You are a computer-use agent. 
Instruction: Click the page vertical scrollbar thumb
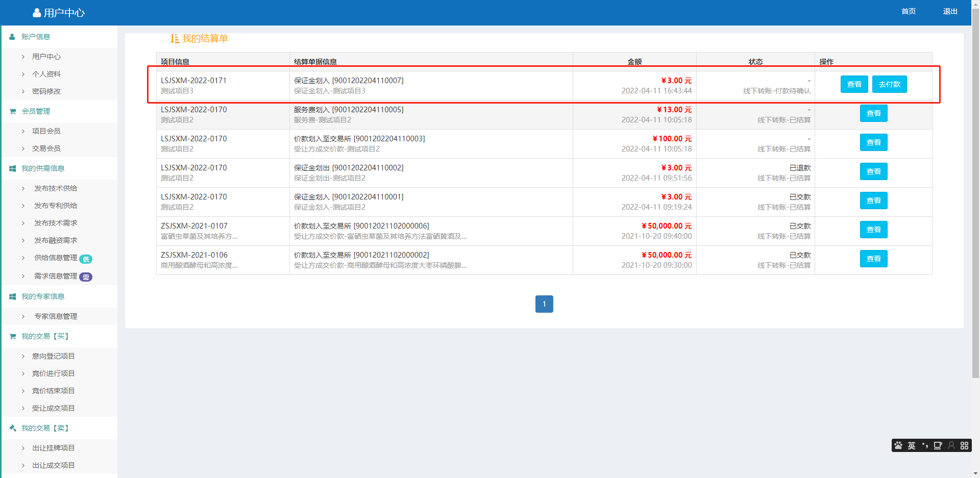(x=975, y=193)
